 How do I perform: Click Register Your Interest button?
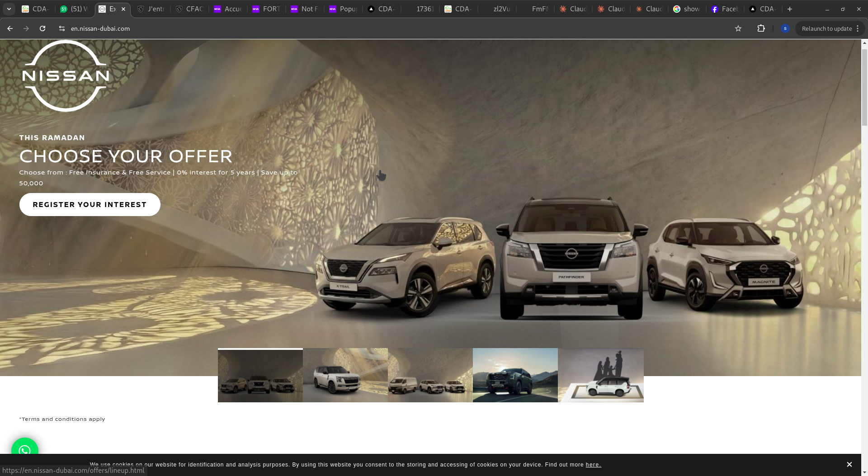tap(90, 205)
